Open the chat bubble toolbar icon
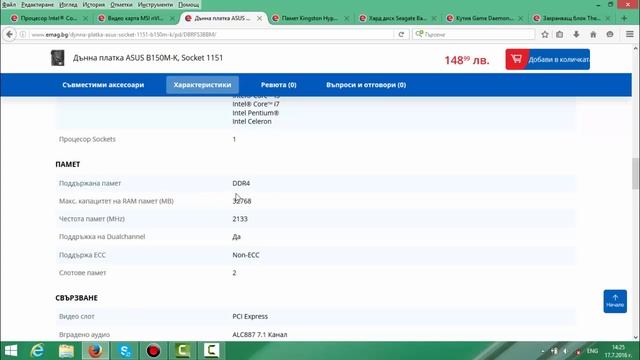The image size is (640, 360). (x=610, y=35)
